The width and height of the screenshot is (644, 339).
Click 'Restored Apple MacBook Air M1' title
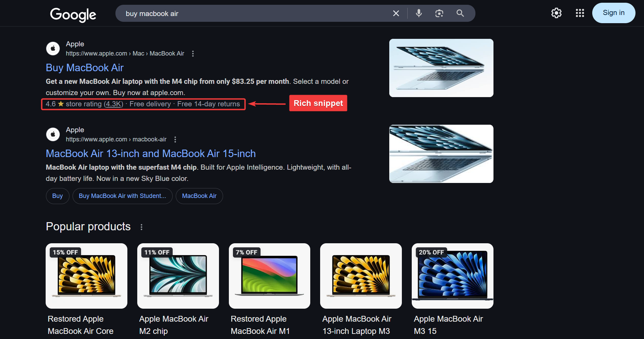(x=260, y=325)
